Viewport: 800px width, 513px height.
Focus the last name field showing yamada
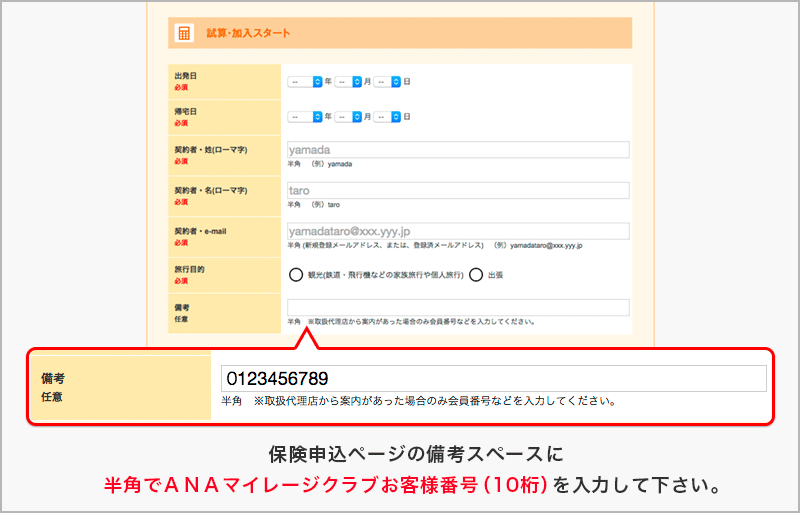(458, 150)
